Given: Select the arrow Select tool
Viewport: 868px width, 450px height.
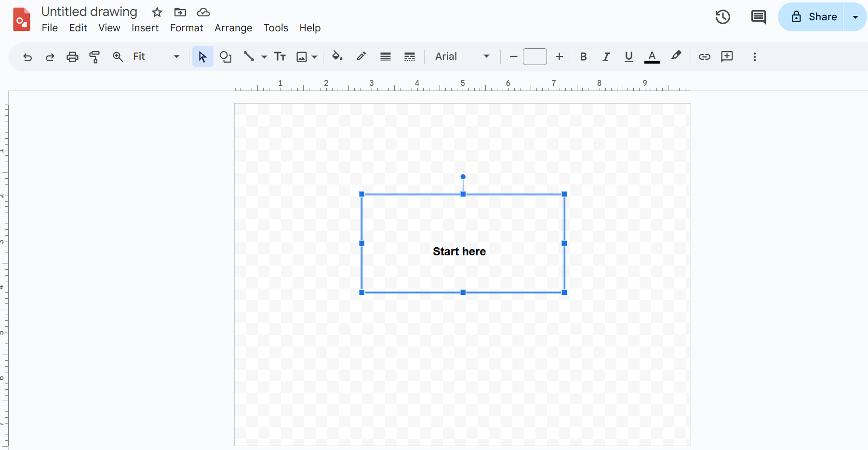Looking at the screenshot, I should tap(202, 57).
